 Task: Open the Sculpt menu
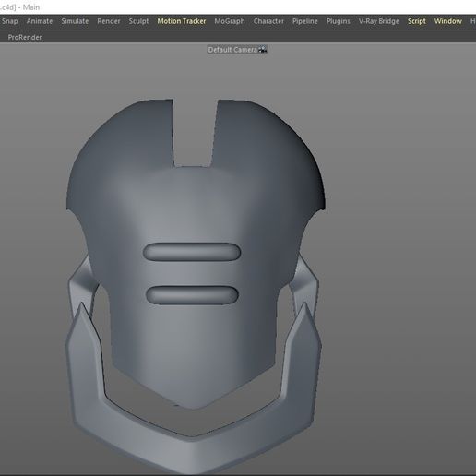(138, 21)
